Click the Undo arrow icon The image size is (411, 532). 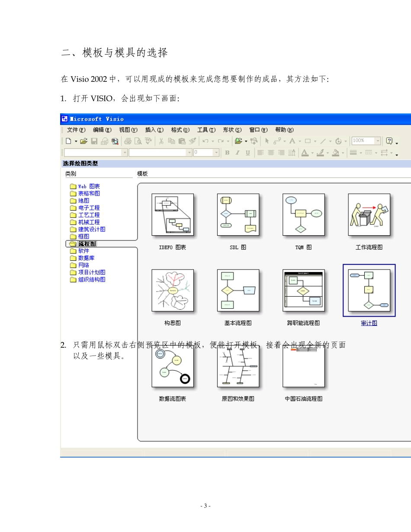[205, 141]
